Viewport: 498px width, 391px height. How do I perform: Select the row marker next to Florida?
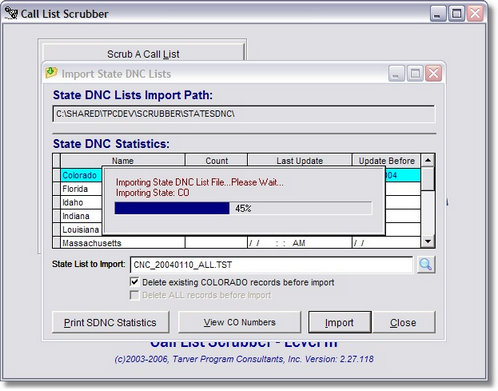tap(56, 189)
